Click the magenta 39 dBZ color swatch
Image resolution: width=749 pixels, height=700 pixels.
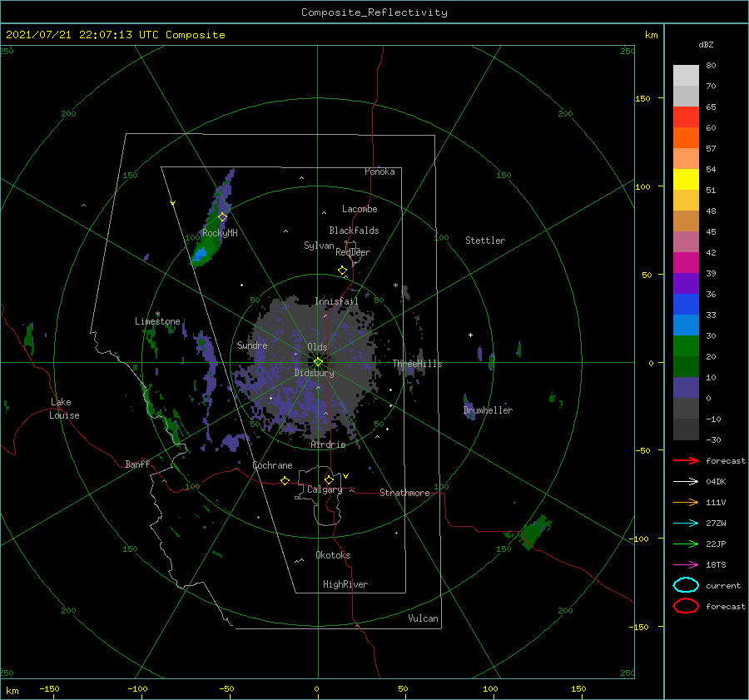(x=686, y=263)
